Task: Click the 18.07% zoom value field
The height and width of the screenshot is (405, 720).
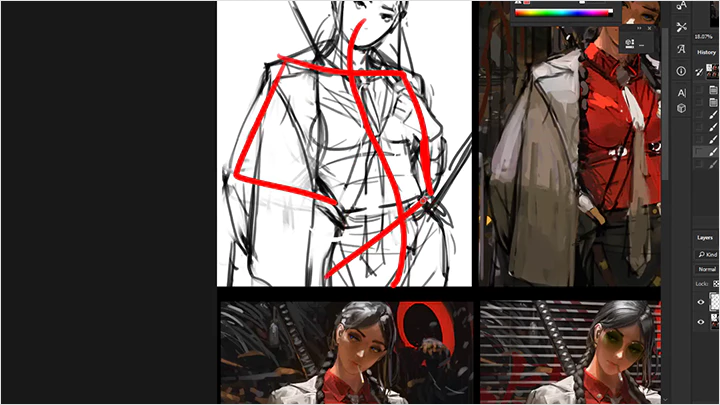Action: pyautogui.click(x=703, y=36)
